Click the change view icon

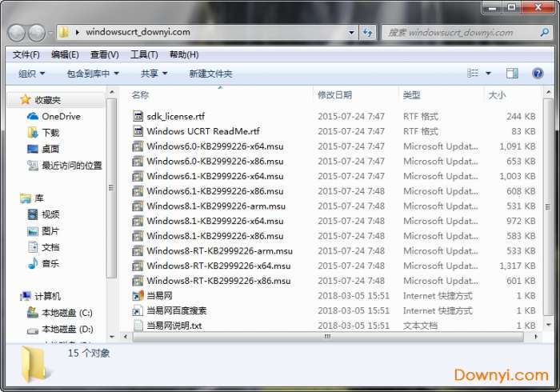tap(473, 73)
